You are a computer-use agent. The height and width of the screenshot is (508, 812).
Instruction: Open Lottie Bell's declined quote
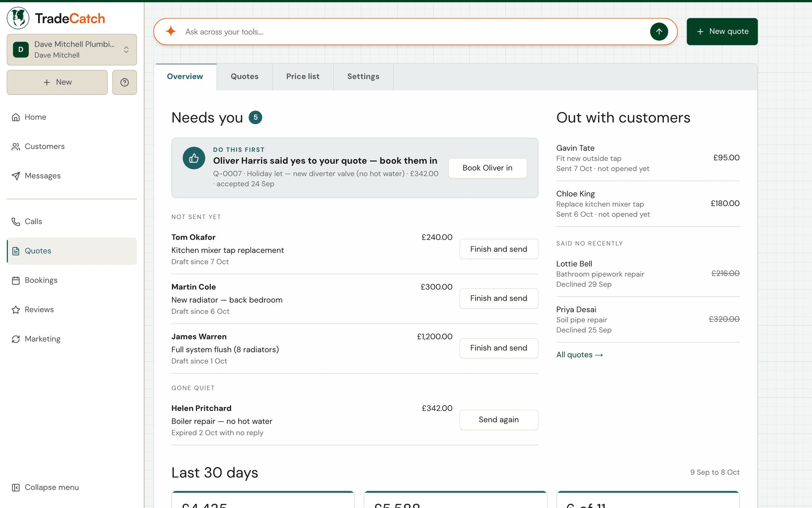click(x=648, y=274)
